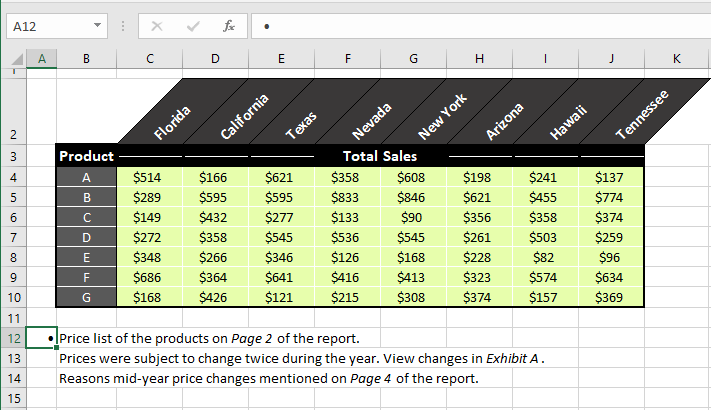Select row 7 header

(13, 237)
